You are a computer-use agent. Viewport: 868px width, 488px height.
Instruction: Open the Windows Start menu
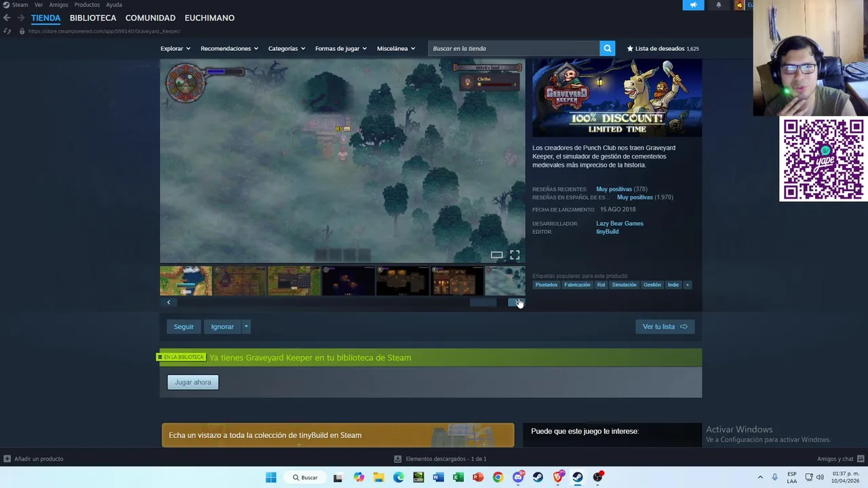[271, 477]
